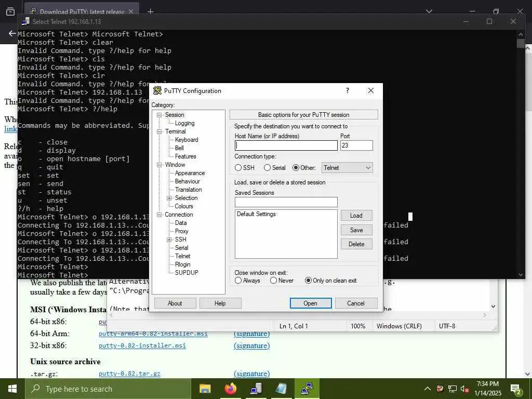Select Other connection type radio
Viewport: 532px width, 399px height.
(x=296, y=168)
